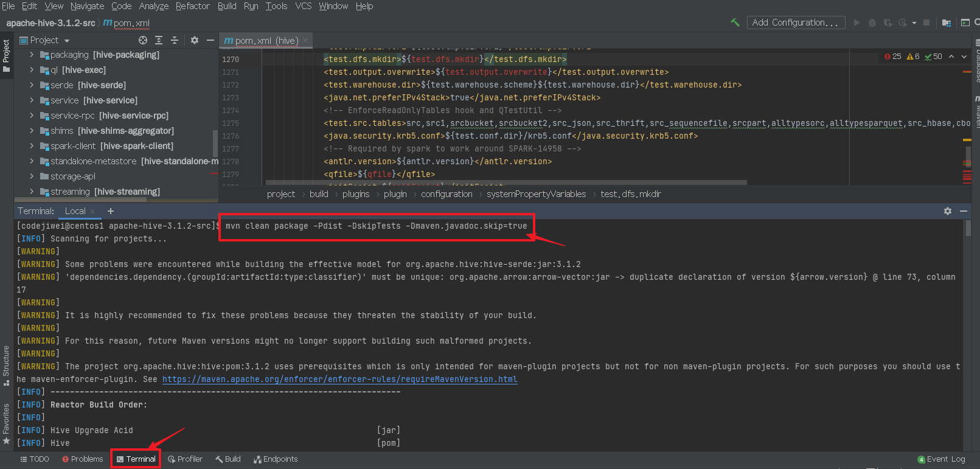
Task: Add a new terminal session with plus
Action: pos(111,211)
